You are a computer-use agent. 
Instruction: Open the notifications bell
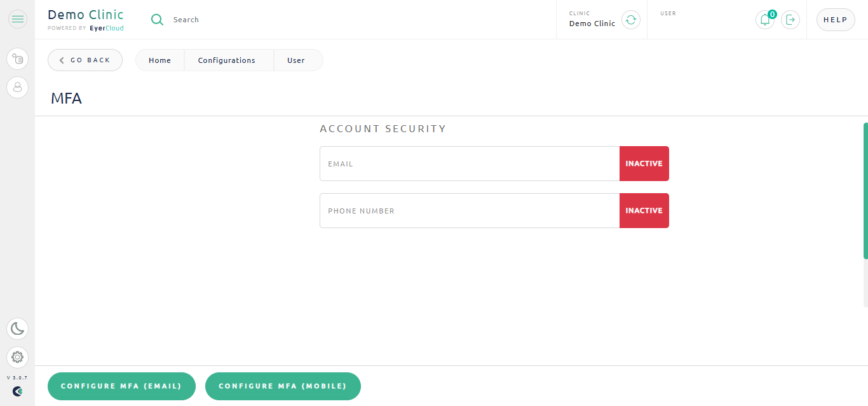point(765,20)
